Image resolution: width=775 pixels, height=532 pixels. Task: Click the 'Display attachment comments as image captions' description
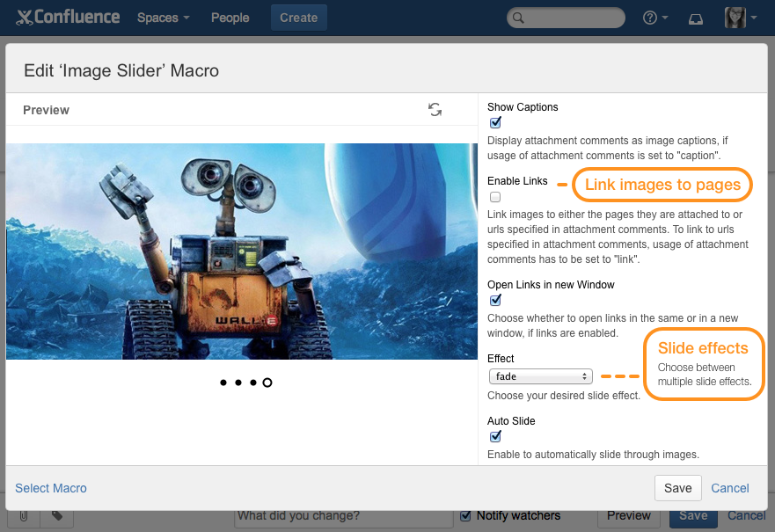click(608, 149)
